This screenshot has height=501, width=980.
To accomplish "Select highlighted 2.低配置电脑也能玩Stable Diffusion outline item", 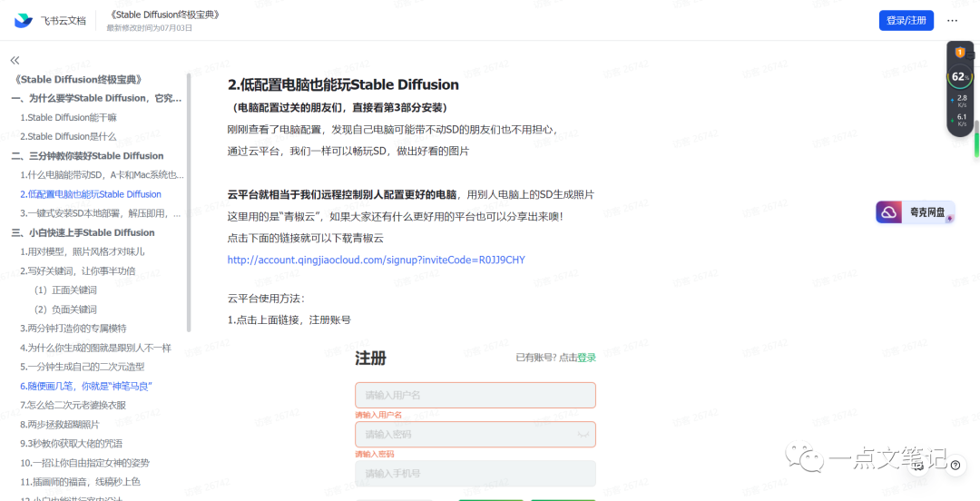I will [x=91, y=194].
